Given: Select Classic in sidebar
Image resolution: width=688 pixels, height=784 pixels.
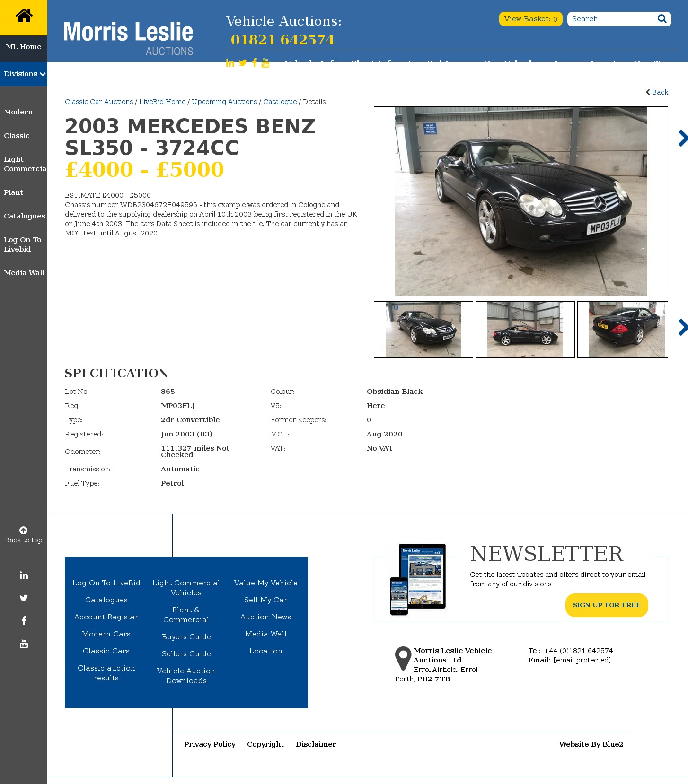Looking at the screenshot, I should tap(17, 136).
